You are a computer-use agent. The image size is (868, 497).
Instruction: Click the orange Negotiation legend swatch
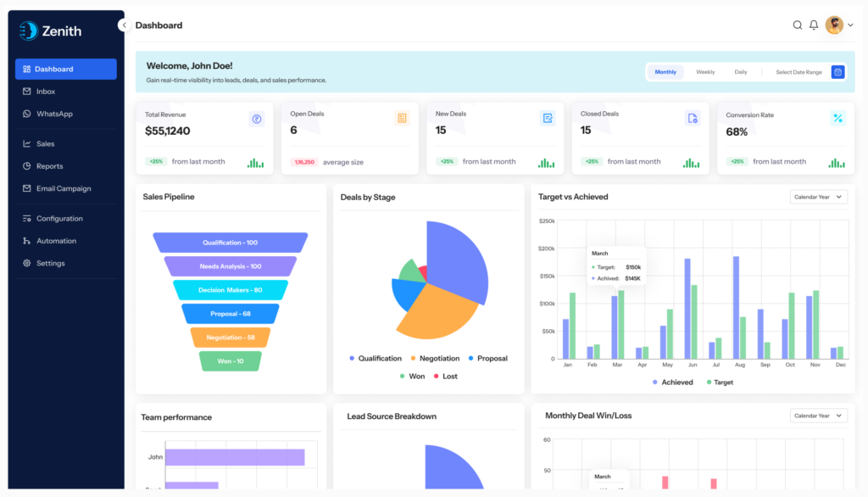[413, 359]
